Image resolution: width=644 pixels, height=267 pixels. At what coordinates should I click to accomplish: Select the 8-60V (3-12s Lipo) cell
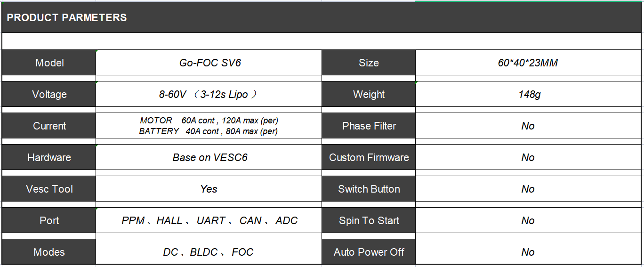point(209,95)
